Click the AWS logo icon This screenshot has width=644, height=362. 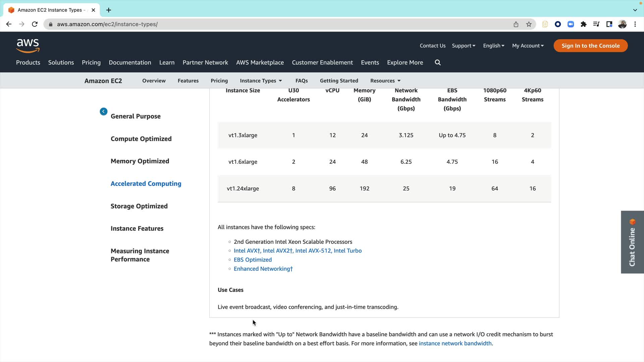(28, 46)
